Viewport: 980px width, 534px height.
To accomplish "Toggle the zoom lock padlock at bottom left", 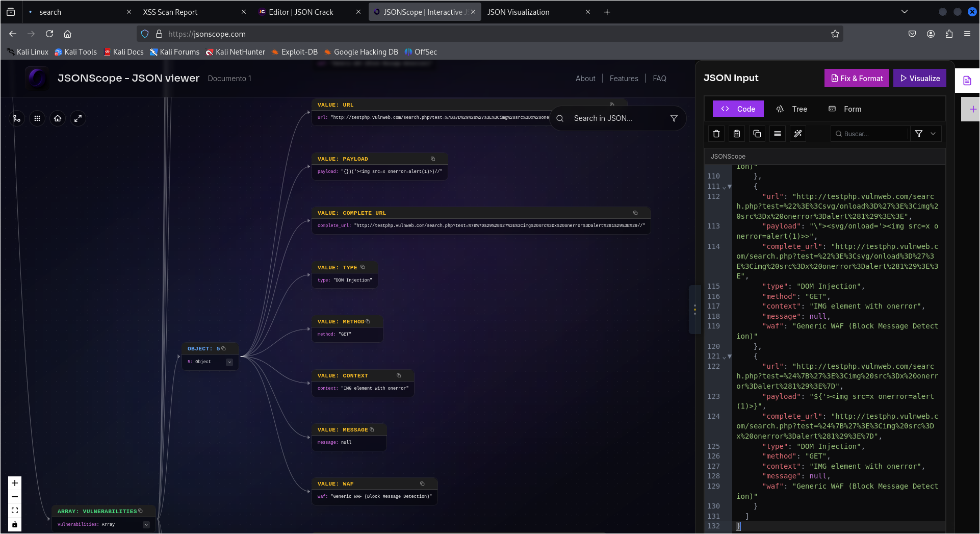I will pyautogui.click(x=14, y=524).
